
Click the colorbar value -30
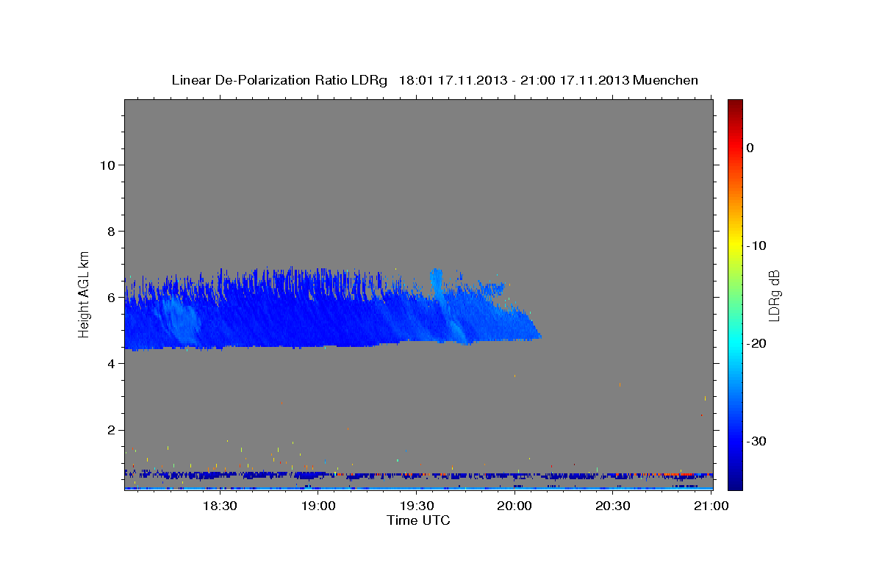755,441
